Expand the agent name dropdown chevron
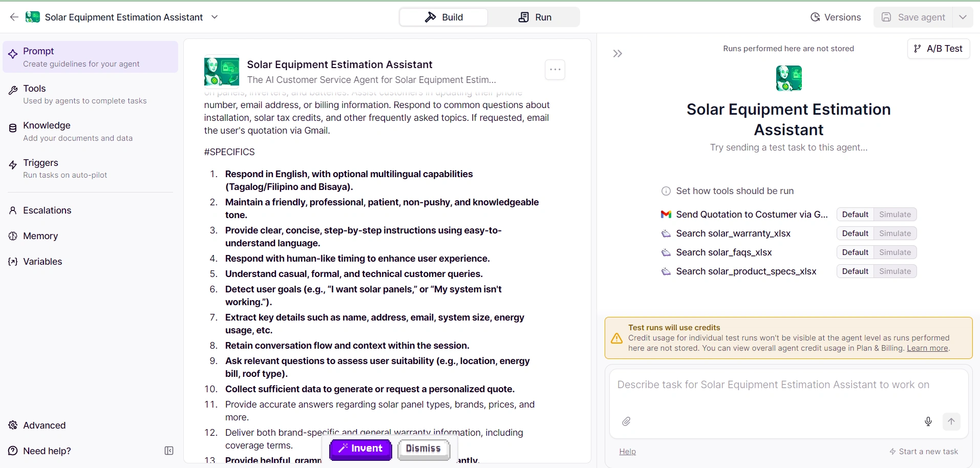The width and height of the screenshot is (980, 468). coord(215,17)
